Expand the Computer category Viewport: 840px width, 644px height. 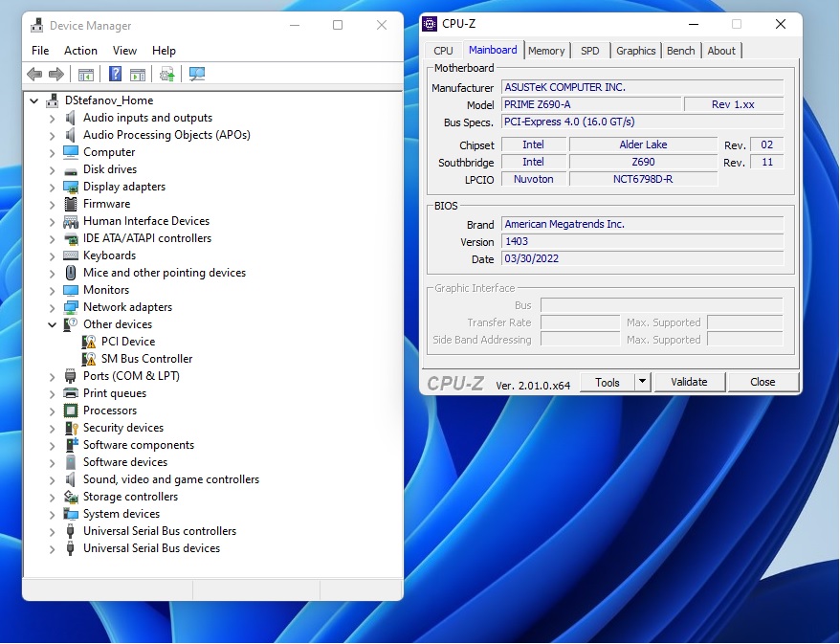[x=52, y=152]
